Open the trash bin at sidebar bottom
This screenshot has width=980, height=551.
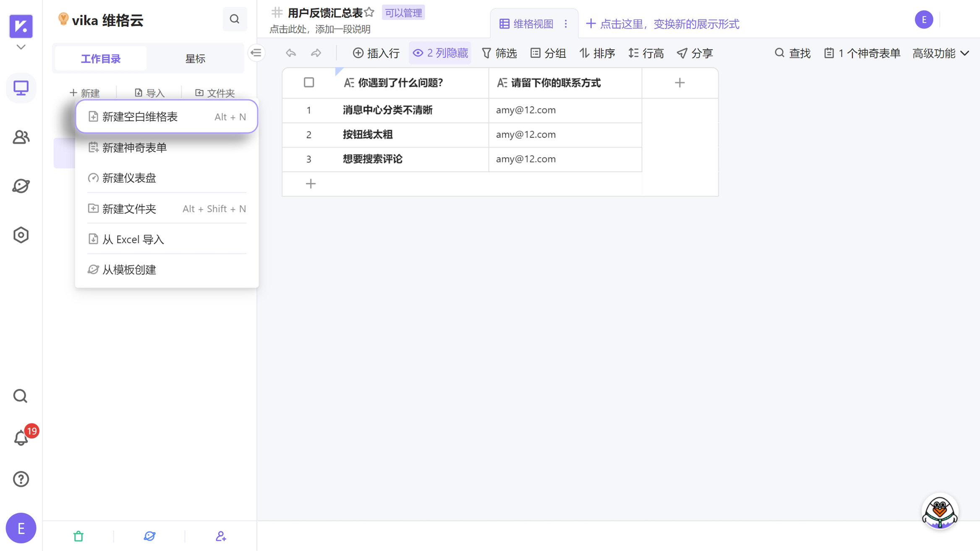[78, 535]
